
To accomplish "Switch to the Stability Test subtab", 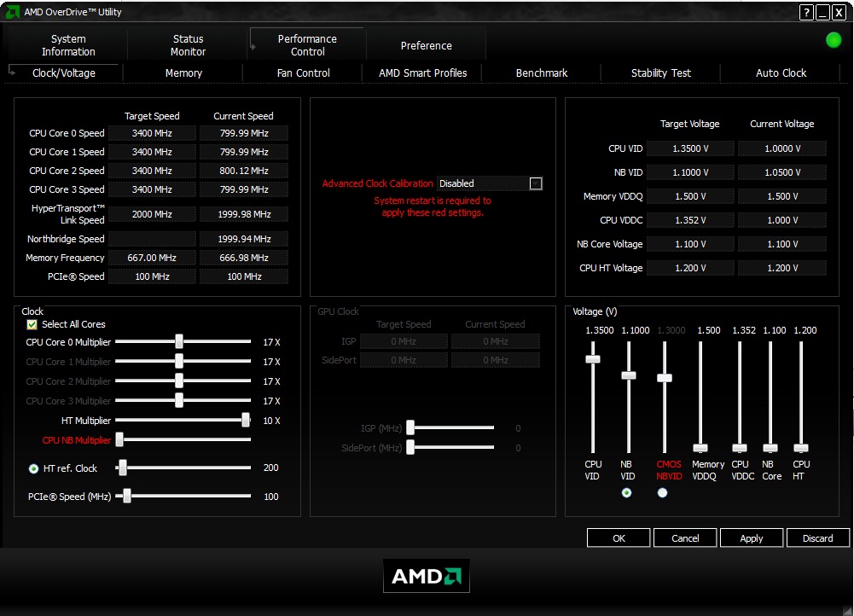I will pyautogui.click(x=660, y=73).
